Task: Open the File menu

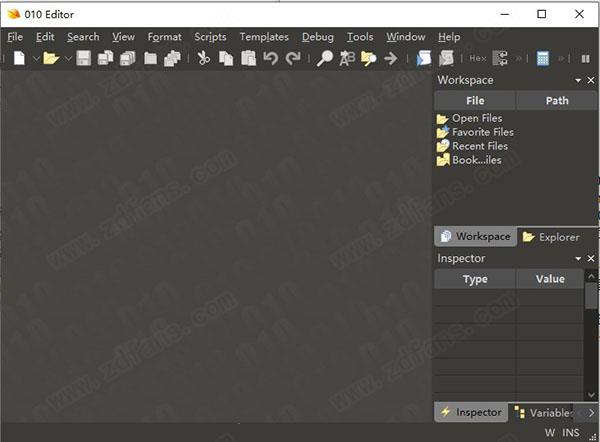Action: (x=15, y=37)
